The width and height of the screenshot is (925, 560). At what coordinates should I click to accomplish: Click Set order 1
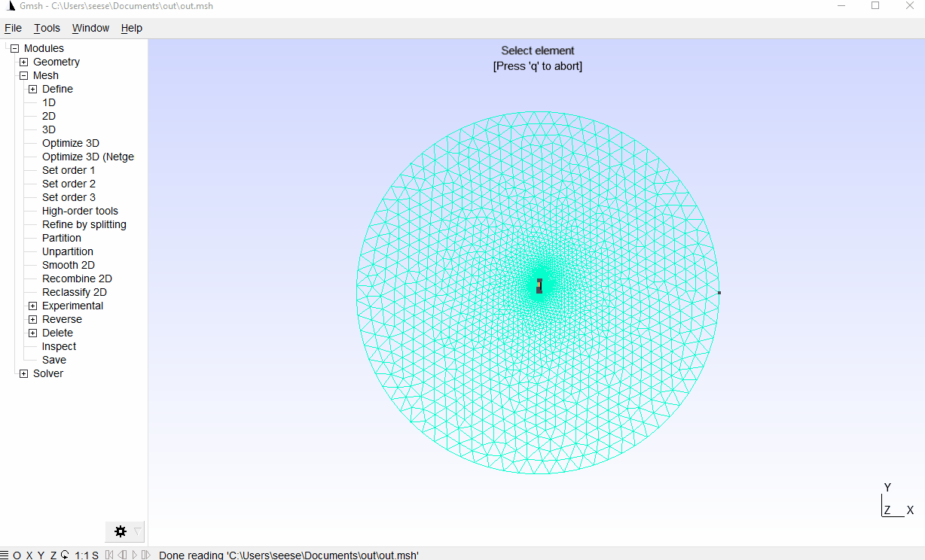click(69, 170)
